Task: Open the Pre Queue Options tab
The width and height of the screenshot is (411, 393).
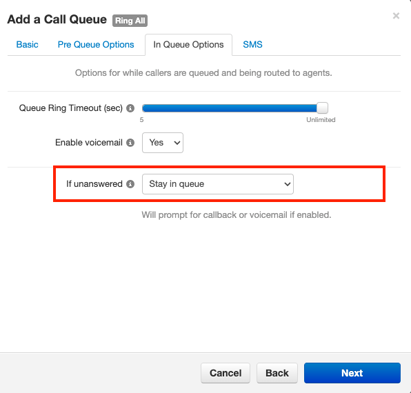Action: [96, 45]
